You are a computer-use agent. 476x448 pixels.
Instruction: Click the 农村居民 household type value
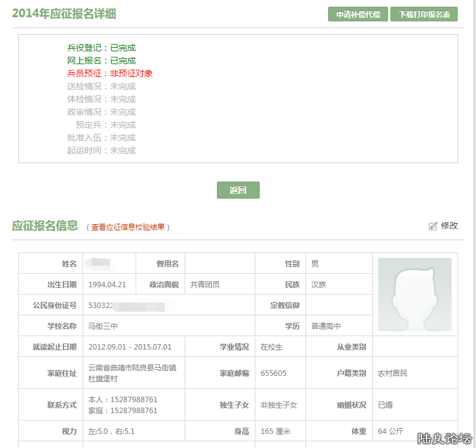pyautogui.click(x=392, y=373)
